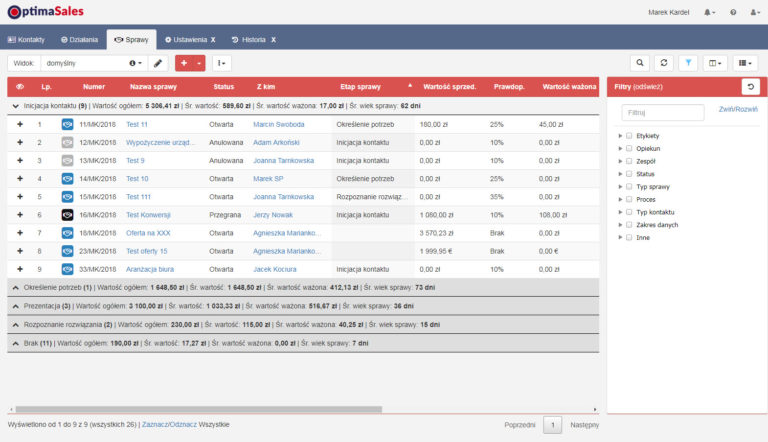Screen dimensions: 768x442
Task: Expand the Brak (11) group
Action: [x=16, y=344]
